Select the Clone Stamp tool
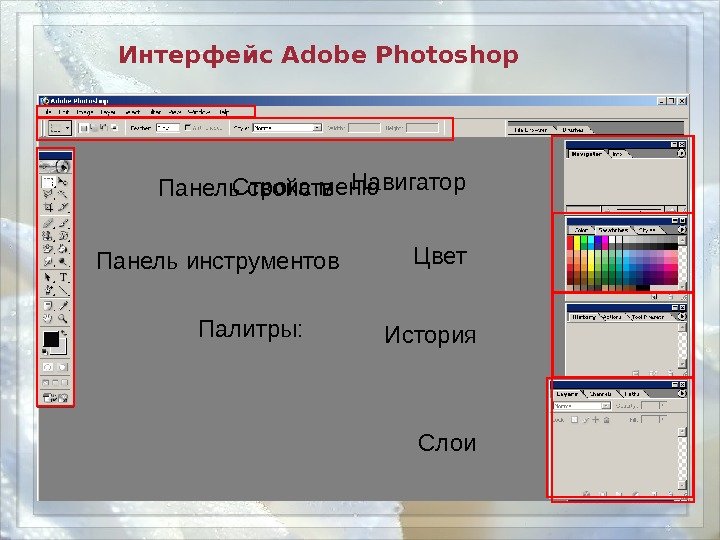This screenshot has width=720, height=540. (x=48, y=236)
